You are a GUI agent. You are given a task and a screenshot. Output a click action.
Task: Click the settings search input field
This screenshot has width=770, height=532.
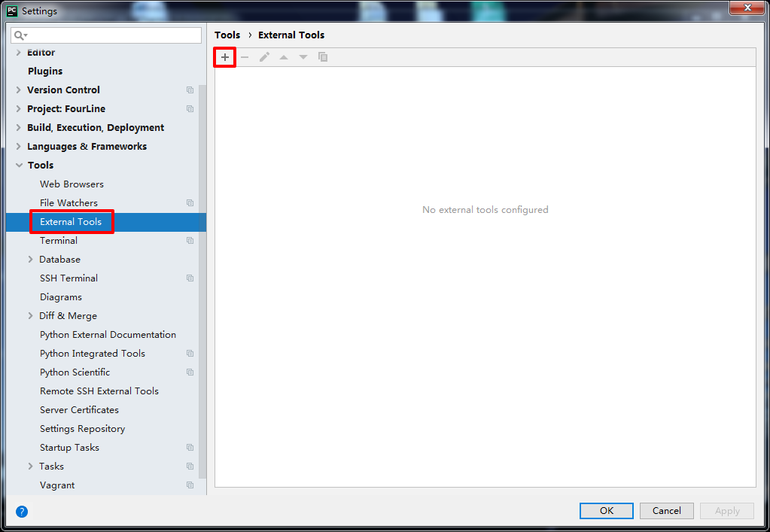pos(106,35)
